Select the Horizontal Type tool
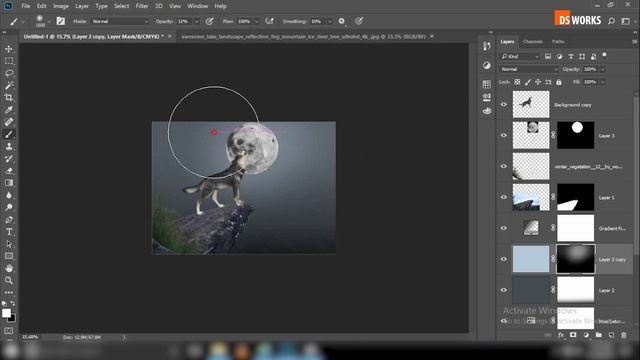 click(9, 232)
